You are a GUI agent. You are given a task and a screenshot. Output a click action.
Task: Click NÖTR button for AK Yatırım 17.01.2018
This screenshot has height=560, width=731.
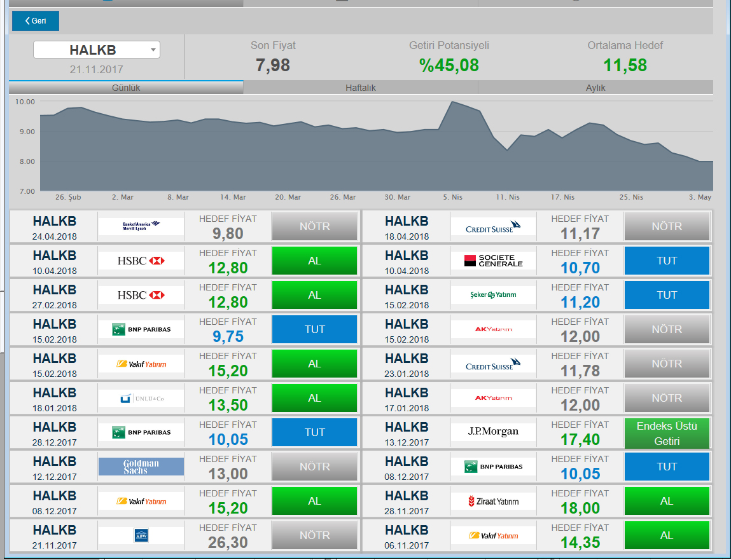pyautogui.click(x=667, y=399)
